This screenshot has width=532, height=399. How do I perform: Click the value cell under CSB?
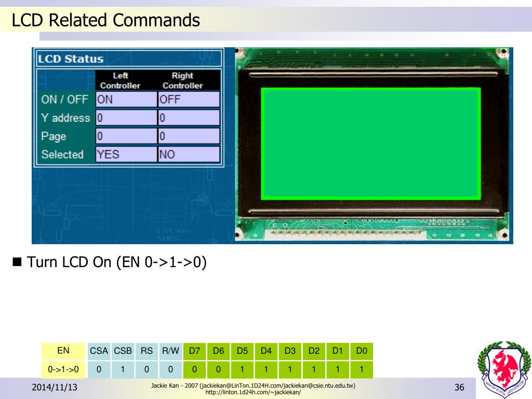123,369
